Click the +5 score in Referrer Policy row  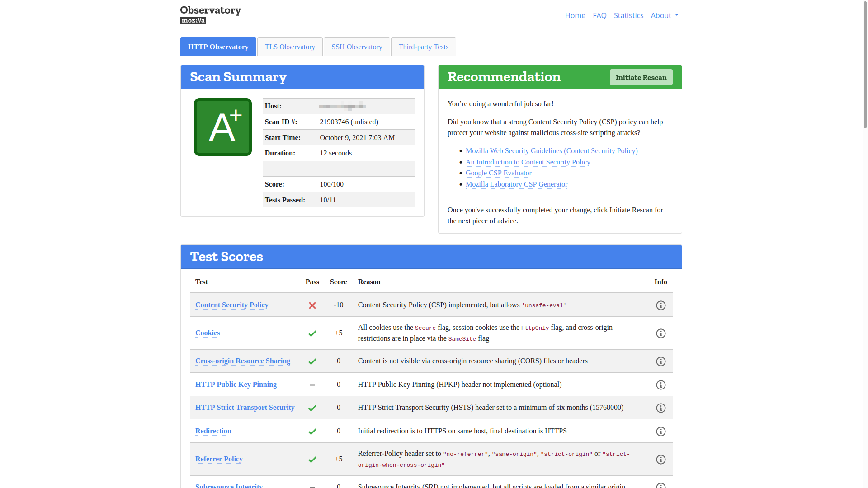pyautogui.click(x=339, y=459)
